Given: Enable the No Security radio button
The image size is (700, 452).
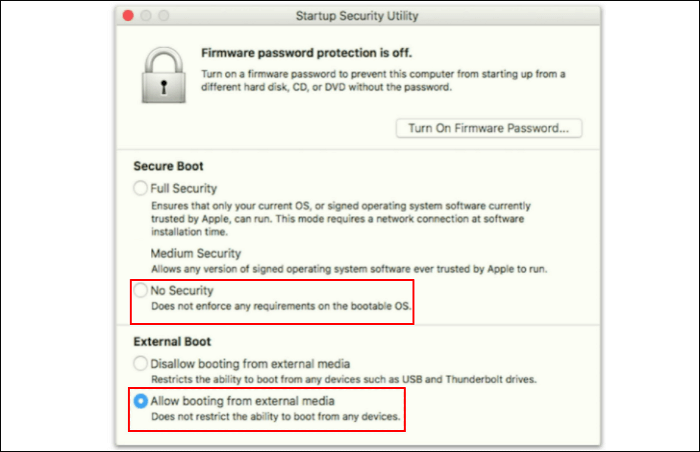Looking at the screenshot, I should coord(141,290).
